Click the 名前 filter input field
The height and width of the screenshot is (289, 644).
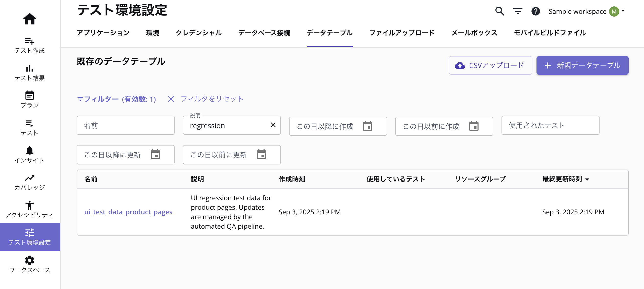point(125,125)
